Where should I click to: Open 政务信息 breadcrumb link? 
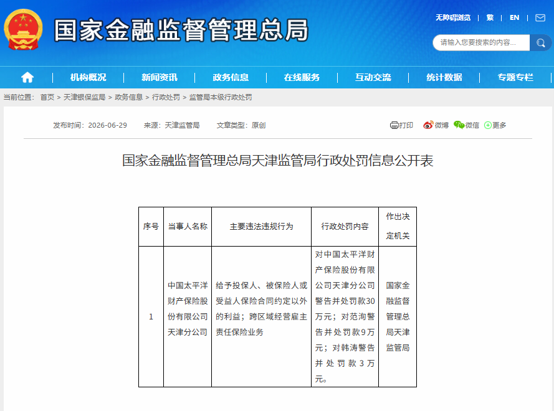[x=129, y=97]
